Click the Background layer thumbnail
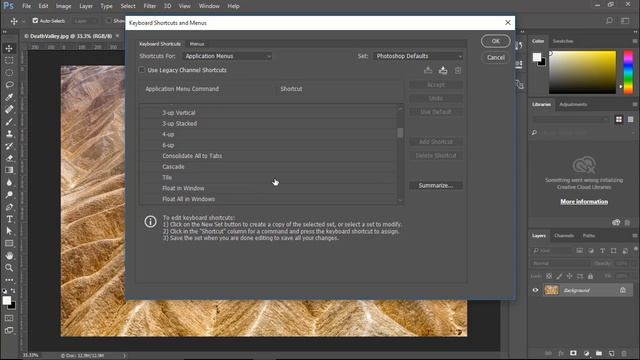The image size is (640, 360). click(551, 290)
